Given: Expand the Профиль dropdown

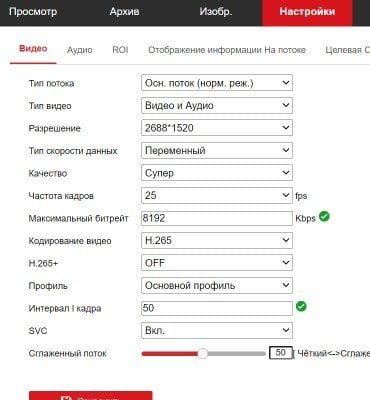Looking at the screenshot, I should tap(217, 285).
